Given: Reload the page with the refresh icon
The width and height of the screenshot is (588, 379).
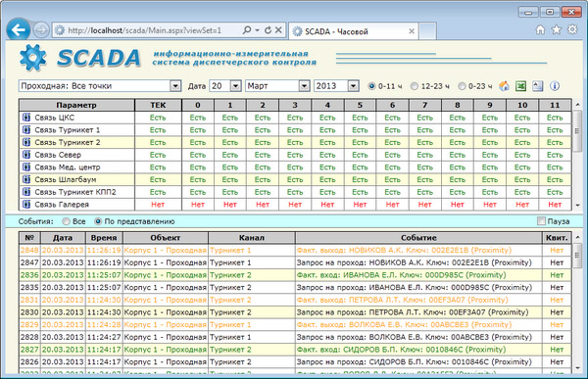Looking at the screenshot, I should 268,30.
